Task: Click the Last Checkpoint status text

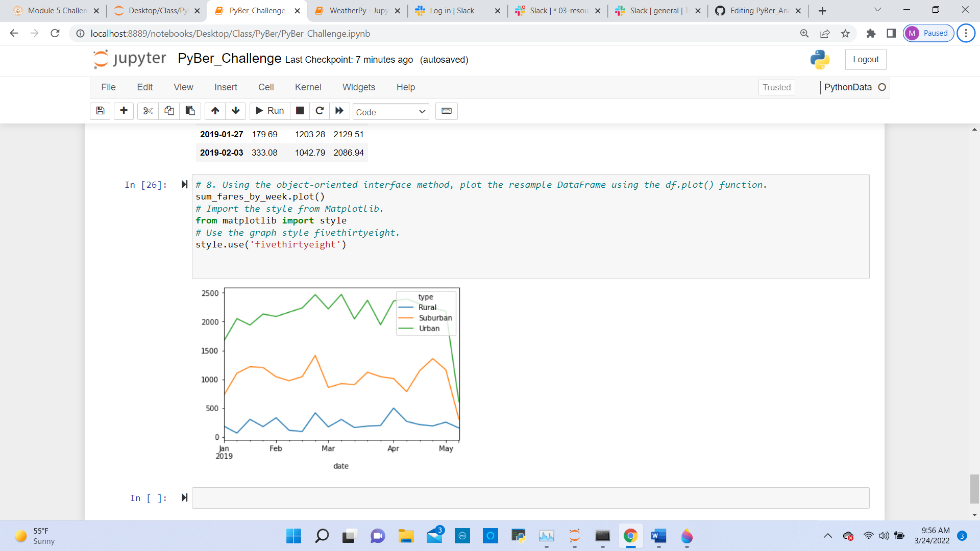Action: click(349, 60)
